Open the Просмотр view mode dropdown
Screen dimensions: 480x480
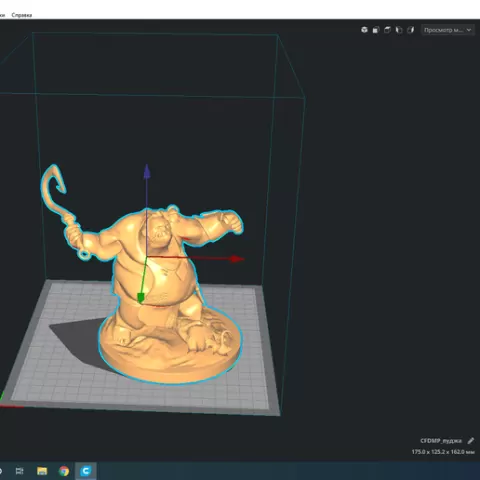tap(448, 30)
